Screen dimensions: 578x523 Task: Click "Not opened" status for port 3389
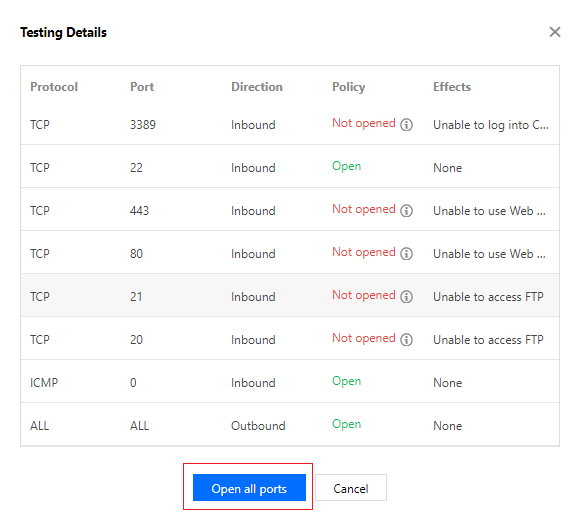point(363,123)
